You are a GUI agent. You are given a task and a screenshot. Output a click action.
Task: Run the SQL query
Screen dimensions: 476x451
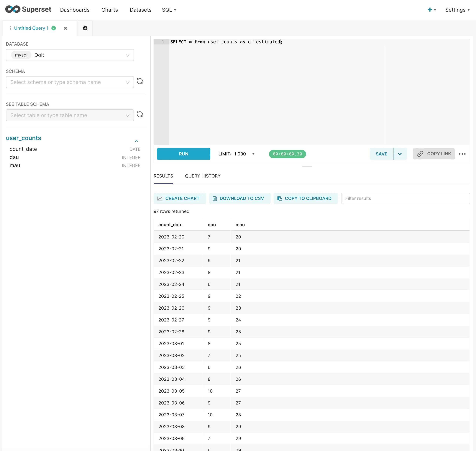point(183,154)
